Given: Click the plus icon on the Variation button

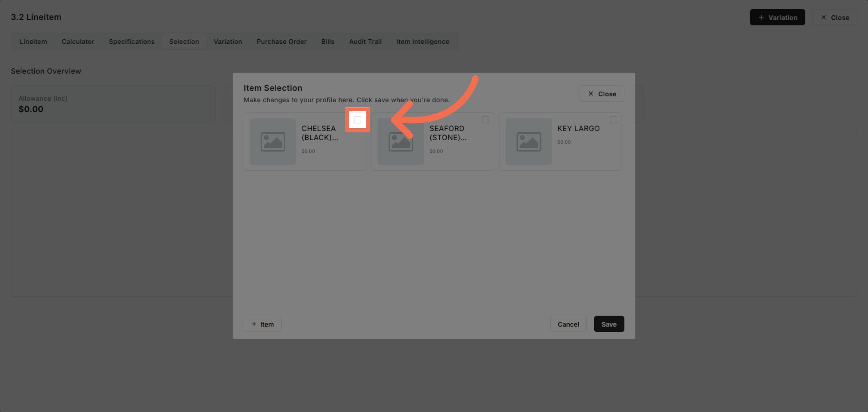Looking at the screenshot, I should tap(761, 17).
